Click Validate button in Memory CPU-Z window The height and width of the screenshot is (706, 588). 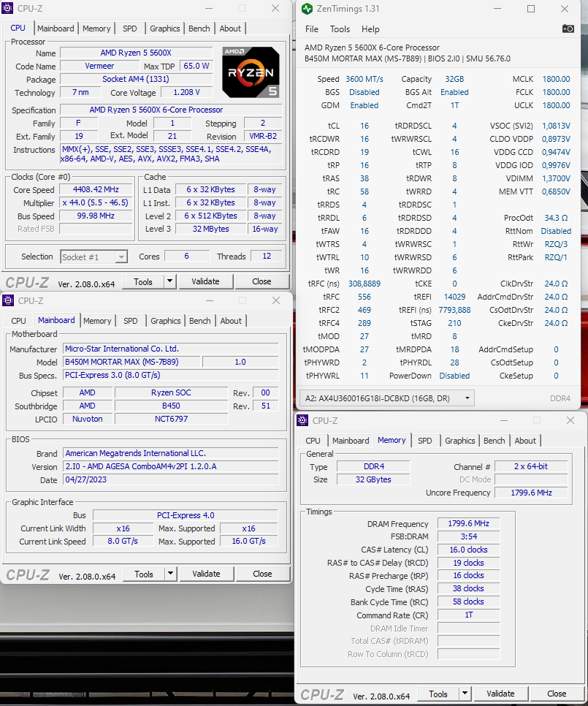[501, 694]
